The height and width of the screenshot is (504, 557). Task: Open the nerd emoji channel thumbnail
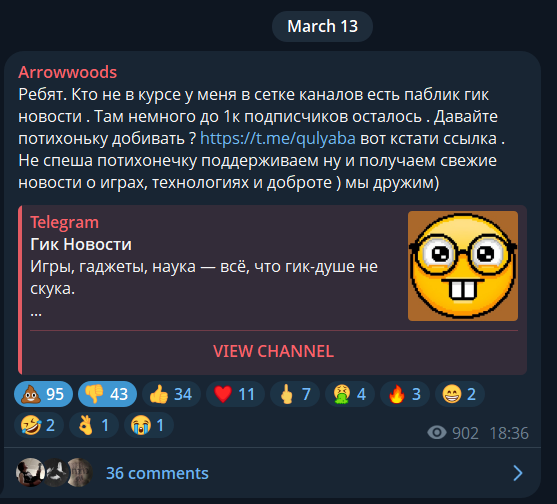pyautogui.click(x=463, y=266)
